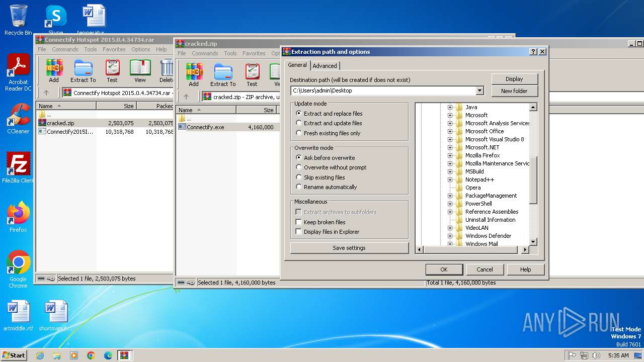Click Extract To icon in cracked.zip window
The width and height of the screenshot is (644, 362).
click(x=223, y=75)
